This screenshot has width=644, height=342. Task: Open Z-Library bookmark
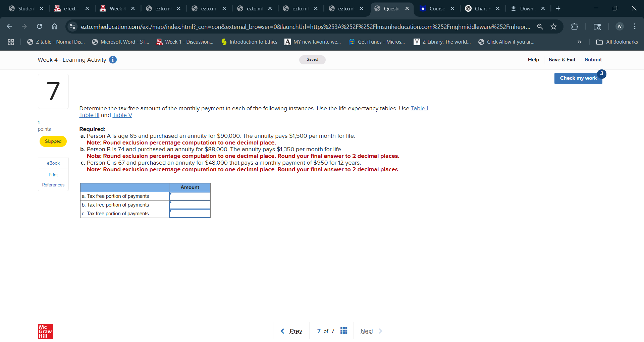pos(442,42)
